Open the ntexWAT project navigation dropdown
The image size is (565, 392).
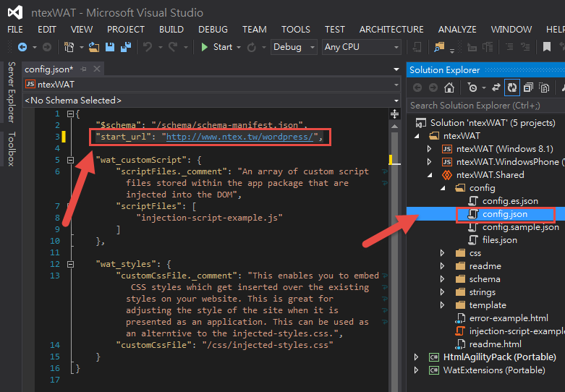coord(212,85)
